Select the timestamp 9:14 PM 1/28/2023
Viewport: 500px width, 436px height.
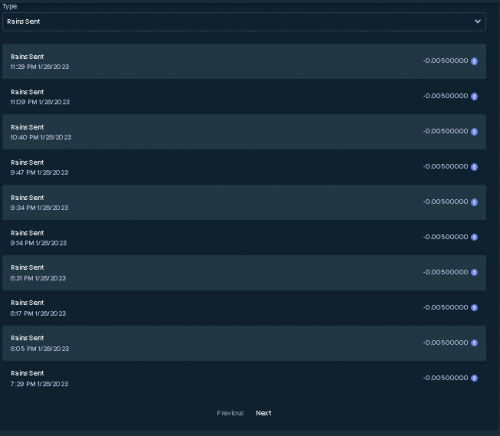point(38,243)
